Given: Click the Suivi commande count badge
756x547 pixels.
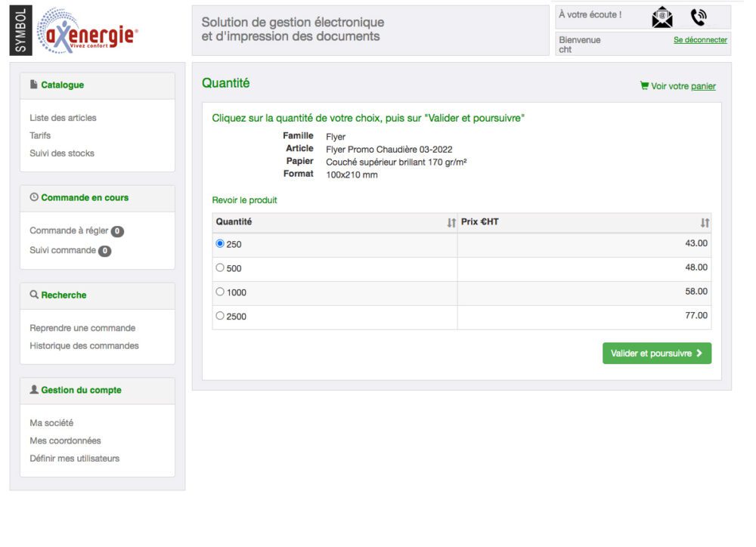Looking at the screenshot, I should click(104, 251).
